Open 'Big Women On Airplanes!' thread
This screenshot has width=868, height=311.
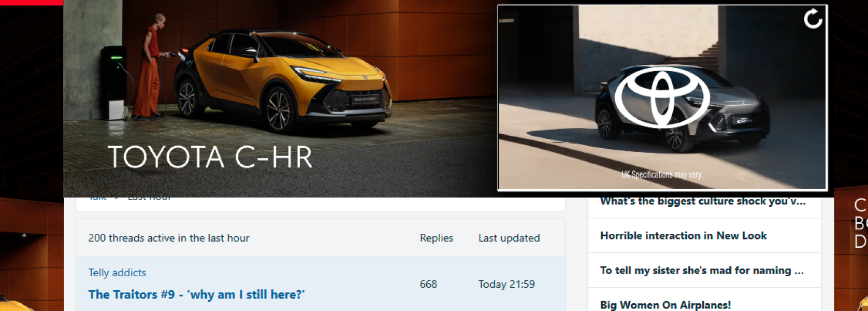[x=666, y=305]
